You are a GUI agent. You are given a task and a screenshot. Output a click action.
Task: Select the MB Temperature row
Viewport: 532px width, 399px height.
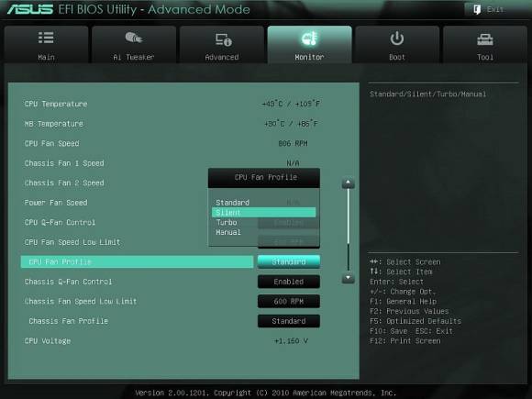[x=172, y=124]
